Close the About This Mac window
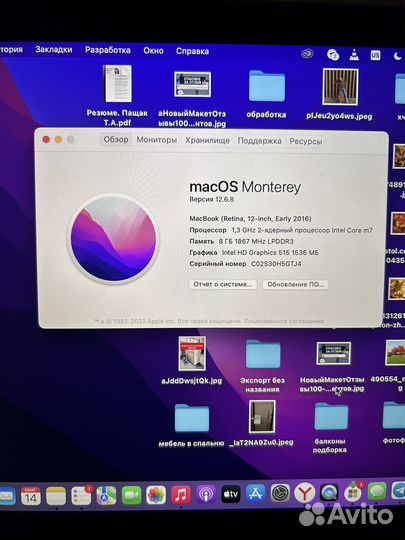 [46, 139]
